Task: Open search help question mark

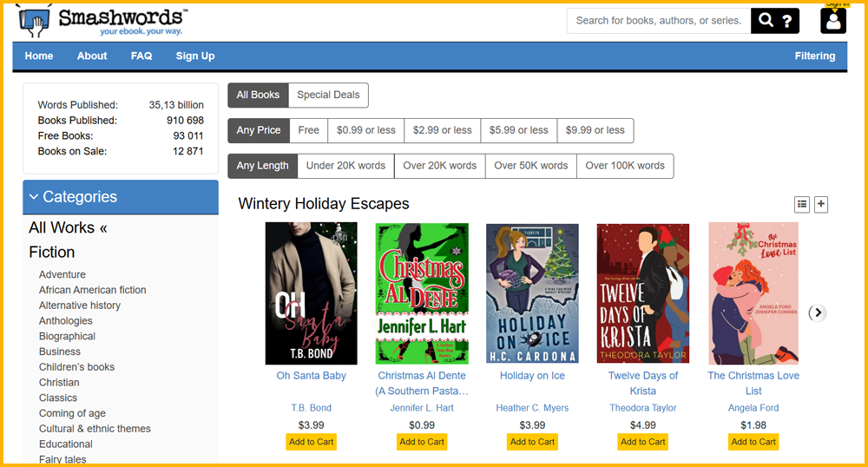Action: click(786, 21)
